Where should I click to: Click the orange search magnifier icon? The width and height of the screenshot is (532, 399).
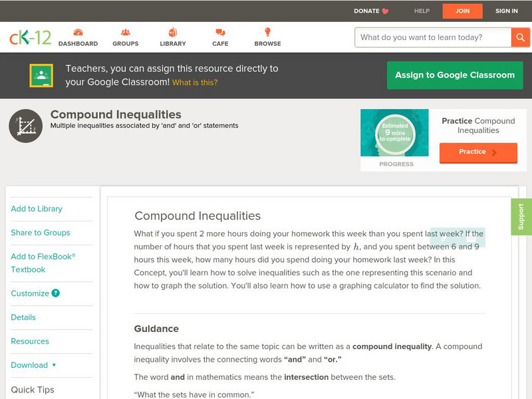click(x=521, y=37)
